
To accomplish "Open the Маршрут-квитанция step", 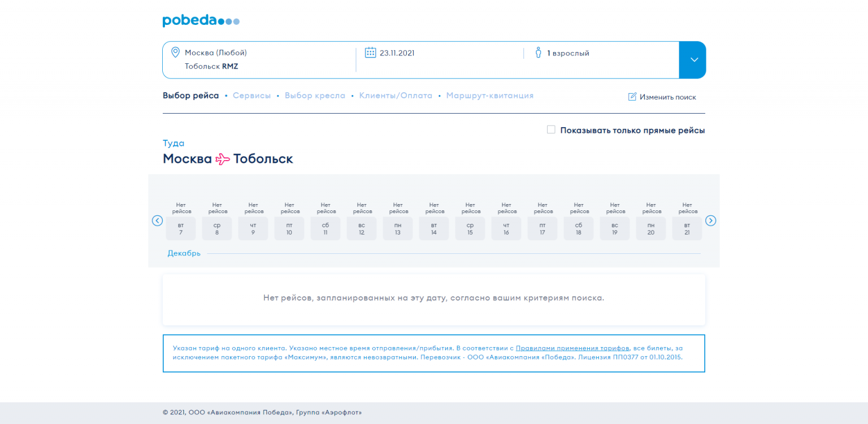I will pyautogui.click(x=490, y=96).
